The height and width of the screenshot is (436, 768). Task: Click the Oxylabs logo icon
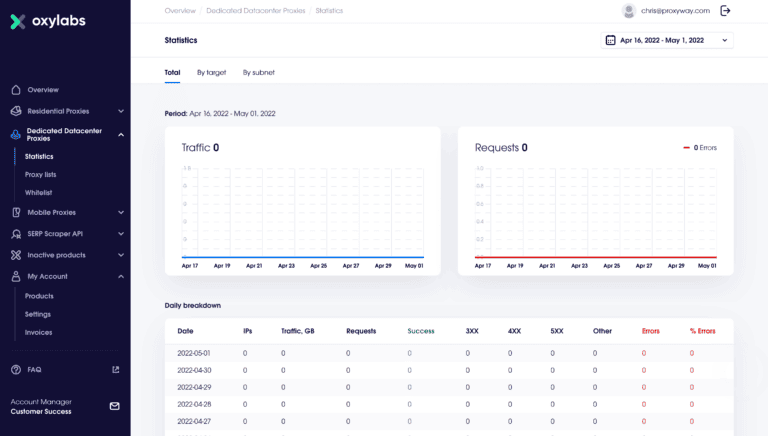tap(18, 22)
